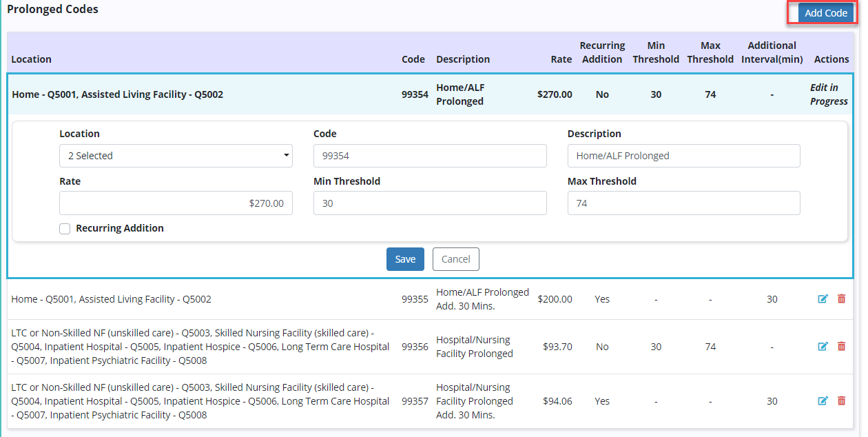868x437 pixels.
Task: Edit the 99357 code row
Action: (823, 401)
